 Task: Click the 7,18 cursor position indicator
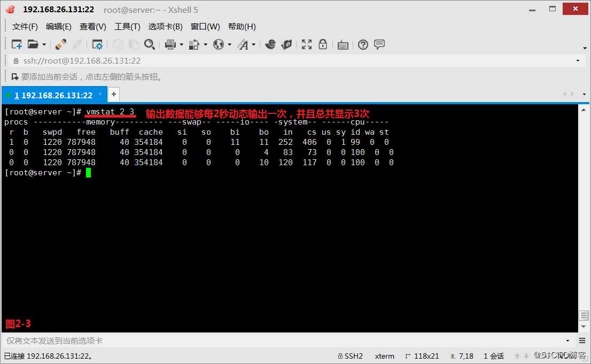tap(462, 356)
